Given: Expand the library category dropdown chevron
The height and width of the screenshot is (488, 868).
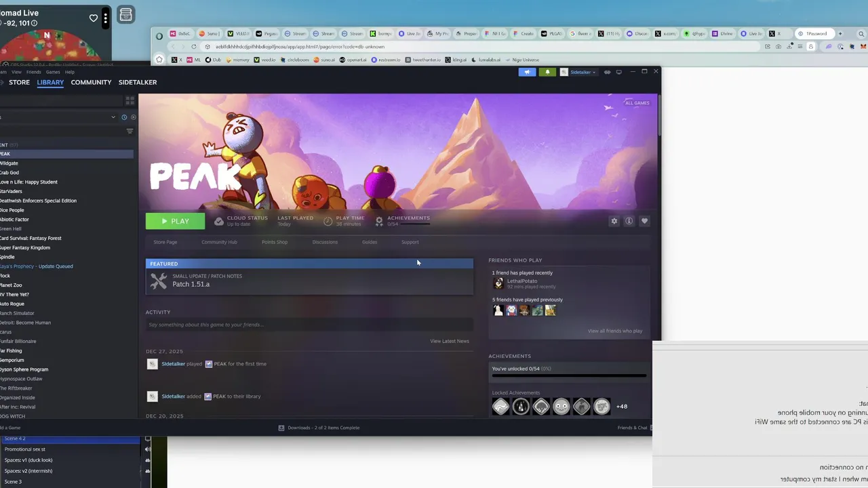Looking at the screenshot, I should 113,117.
